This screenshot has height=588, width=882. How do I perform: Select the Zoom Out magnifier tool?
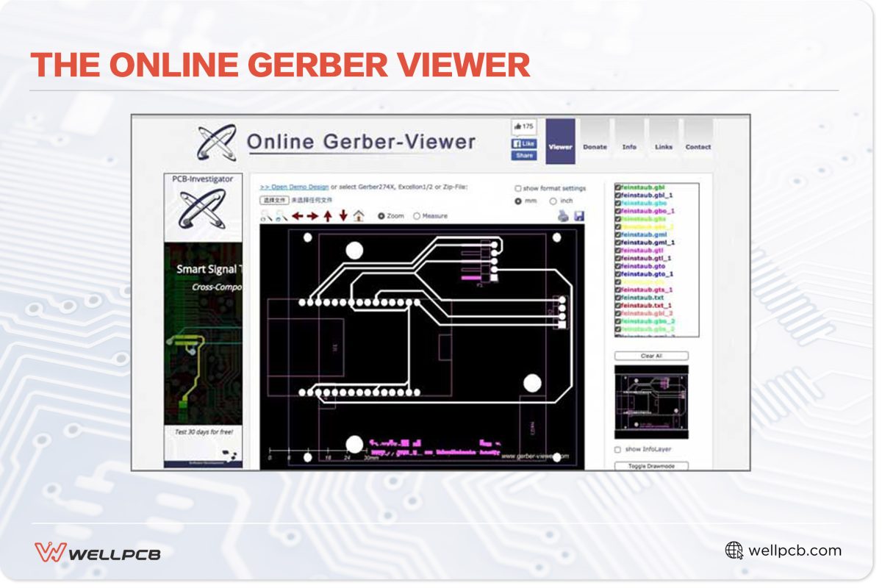[x=279, y=218]
